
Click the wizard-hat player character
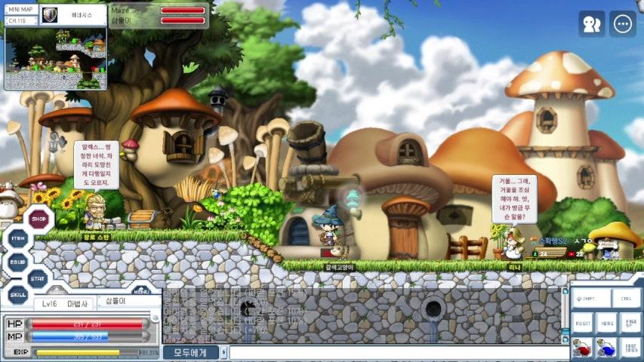[328, 227]
